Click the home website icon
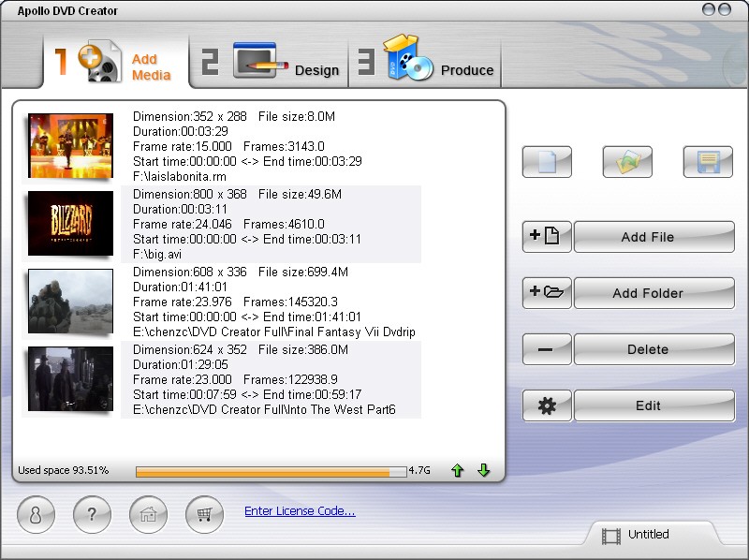749x560 pixels. coord(148,513)
